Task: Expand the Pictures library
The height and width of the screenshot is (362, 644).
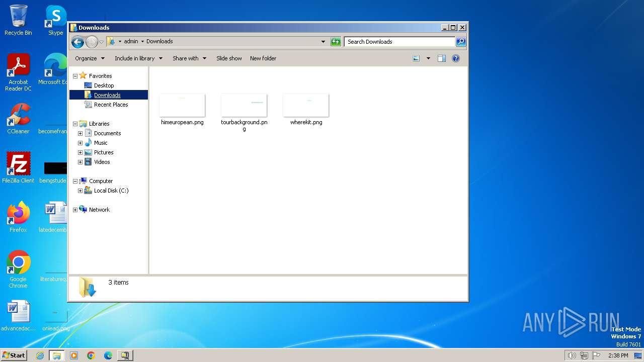Action: [80, 152]
